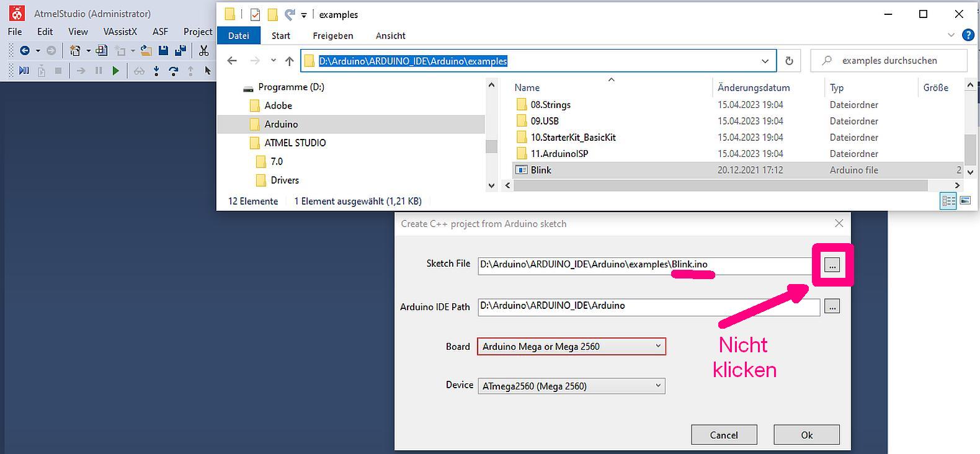Click the Properties checkmark in Explorer quick access bar
Viewport: 980px width, 454px height.
(x=255, y=14)
